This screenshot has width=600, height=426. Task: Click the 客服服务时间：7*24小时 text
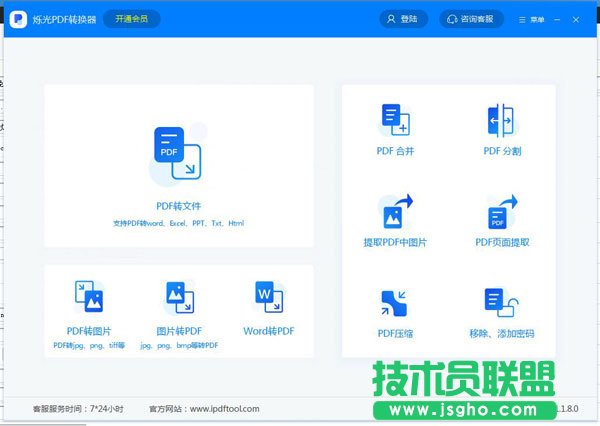point(78,409)
